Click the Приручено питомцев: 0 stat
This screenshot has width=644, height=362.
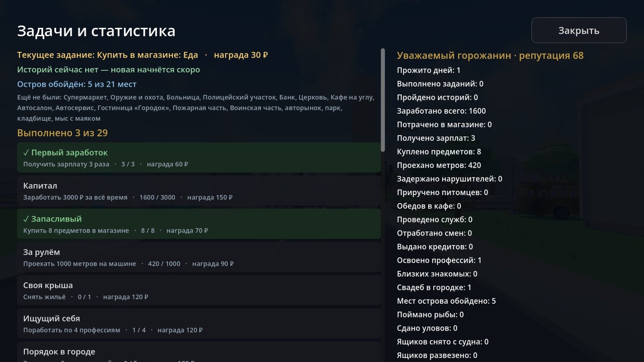[442, 192]
